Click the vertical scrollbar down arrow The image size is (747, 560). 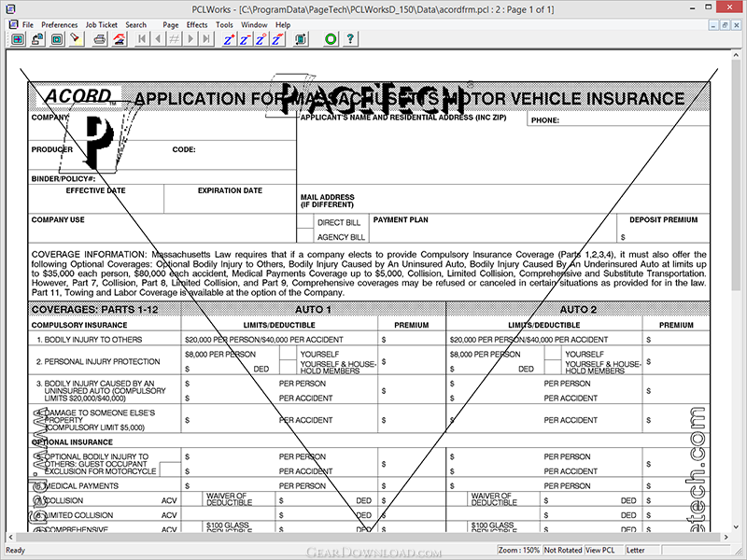point(737,526)
